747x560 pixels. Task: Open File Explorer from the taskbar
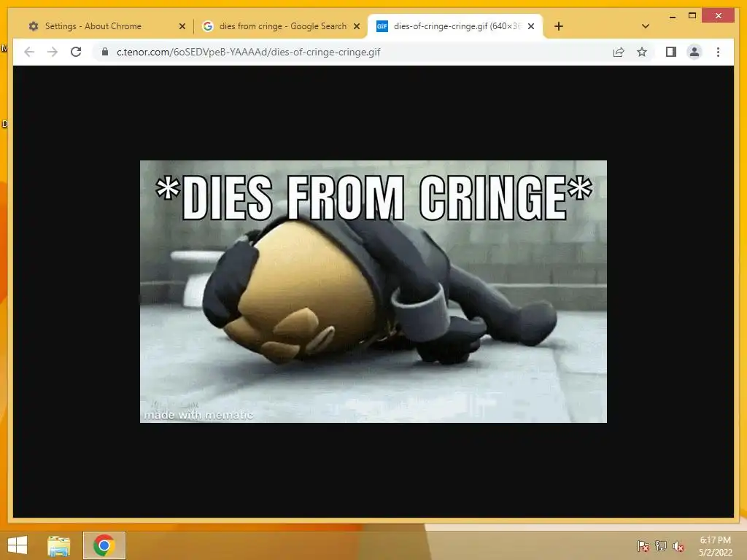coord(58,545)
